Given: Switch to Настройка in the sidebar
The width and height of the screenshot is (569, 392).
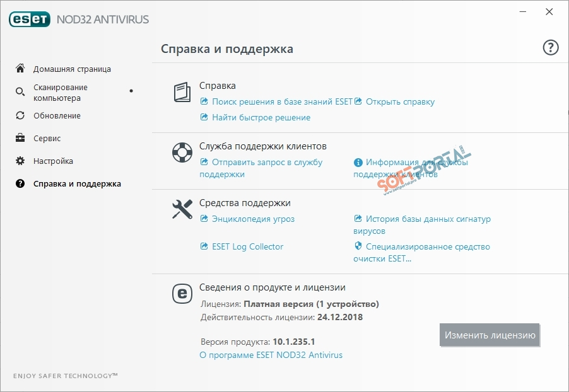Looking at the screenshot, I should (x=54, y=161).
